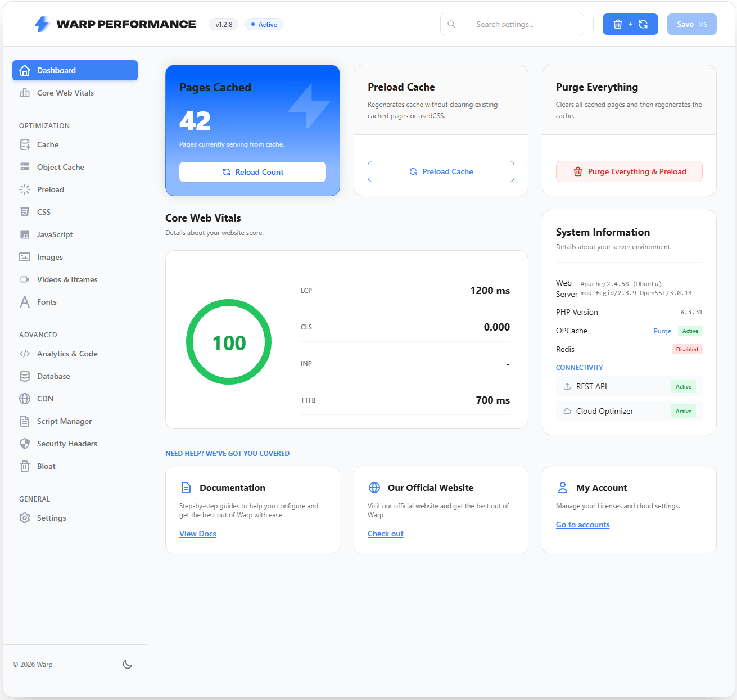Image resolution: width=737 pixels, height=700 pixels.
Task: Click the 42 pages cached count
Action: pyautogui.click(x=195, y=121)
